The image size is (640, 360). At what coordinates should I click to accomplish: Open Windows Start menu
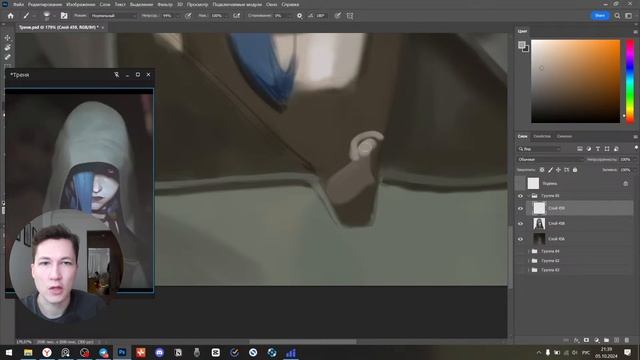pos(9,353)
